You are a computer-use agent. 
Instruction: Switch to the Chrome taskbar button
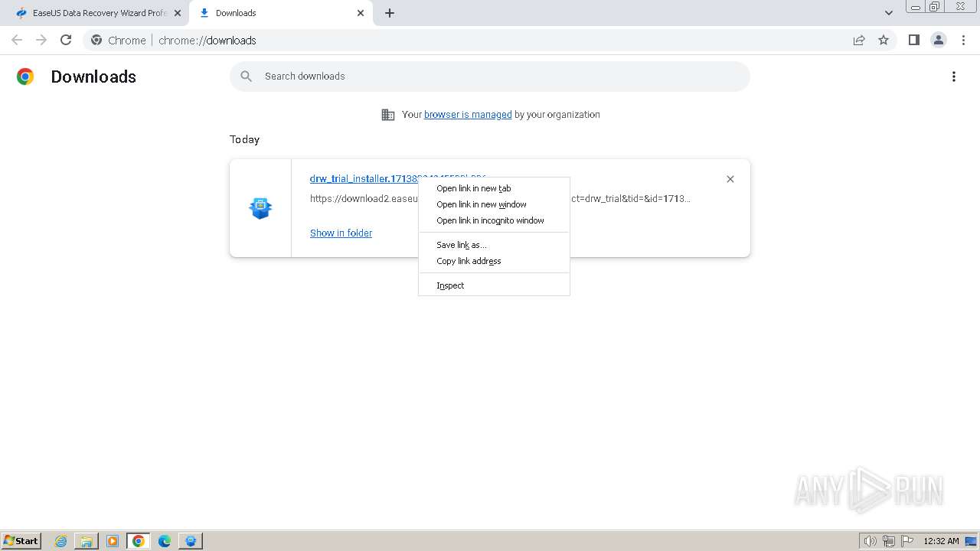click(139, 541)
